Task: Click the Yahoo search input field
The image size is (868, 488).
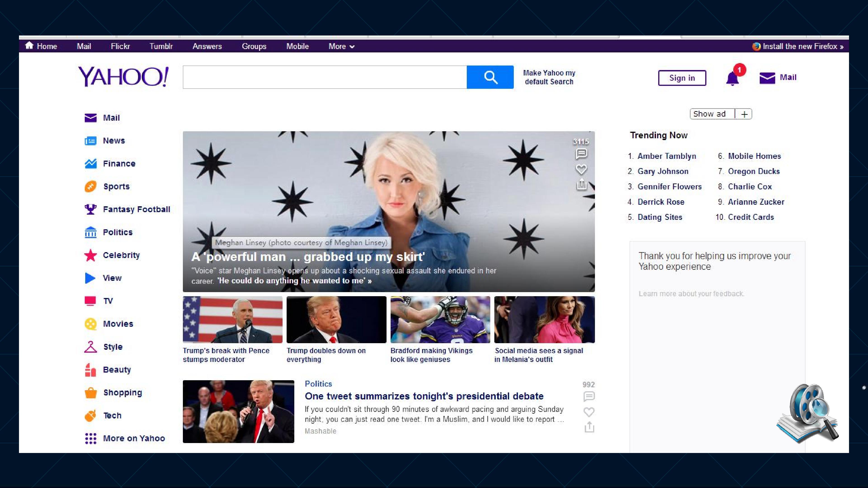Action: coord(325,77)
